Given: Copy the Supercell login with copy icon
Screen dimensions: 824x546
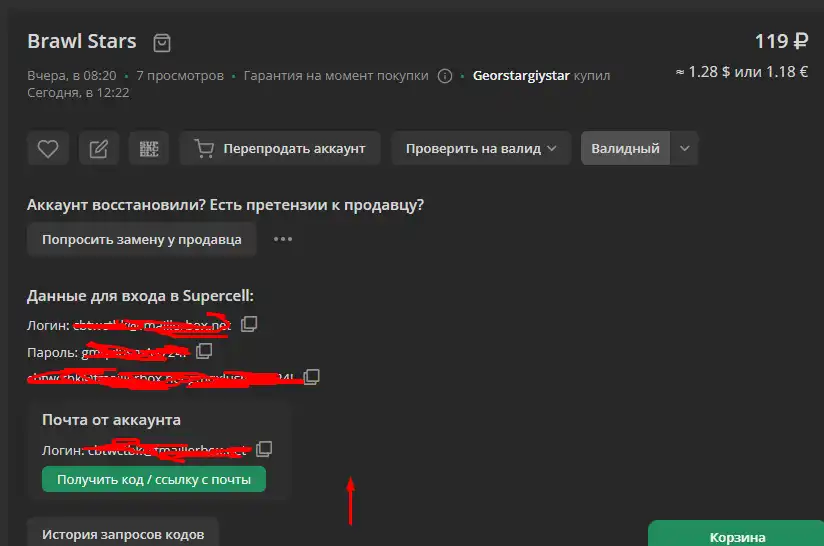Looking at the screenshot, I should click(249, 324).
